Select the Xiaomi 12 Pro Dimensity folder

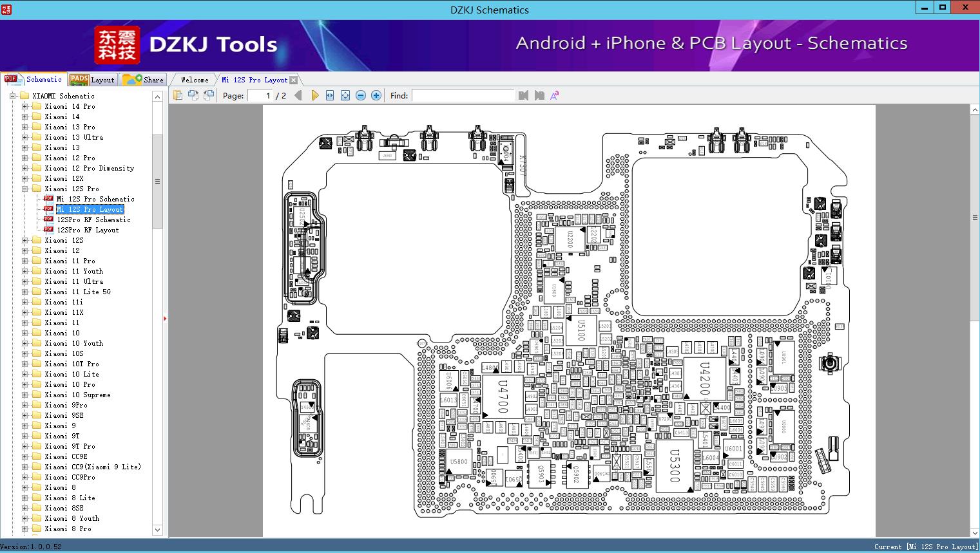coord(90,168)
